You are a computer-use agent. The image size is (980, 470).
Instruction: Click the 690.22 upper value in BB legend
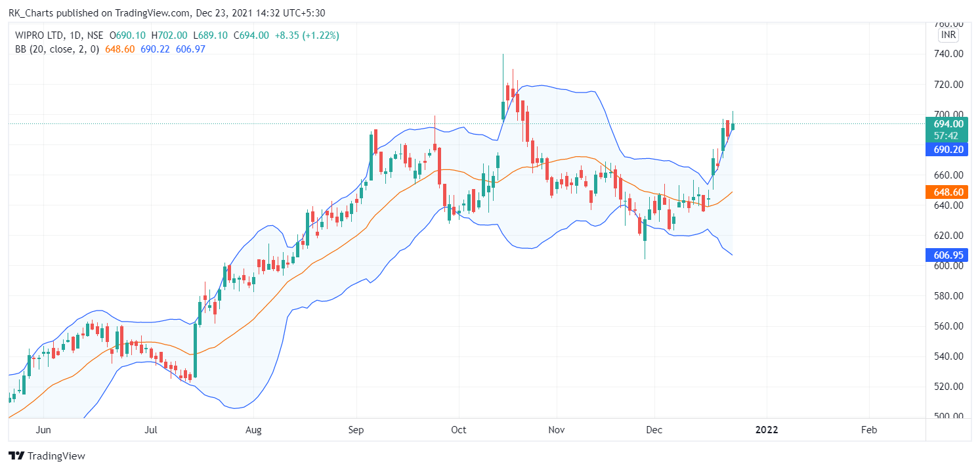click(x=155, y=49)
